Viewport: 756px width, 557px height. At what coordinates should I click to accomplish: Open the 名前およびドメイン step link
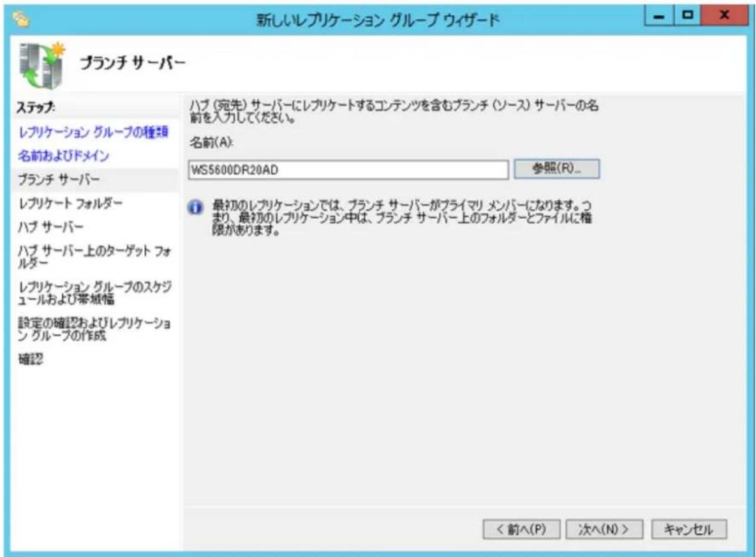click(x=64, y=155)
